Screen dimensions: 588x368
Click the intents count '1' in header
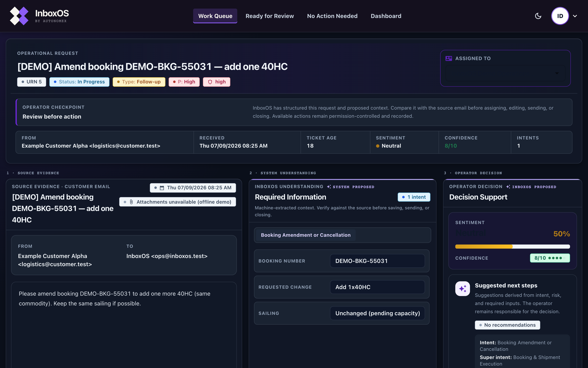coord(519,146)
